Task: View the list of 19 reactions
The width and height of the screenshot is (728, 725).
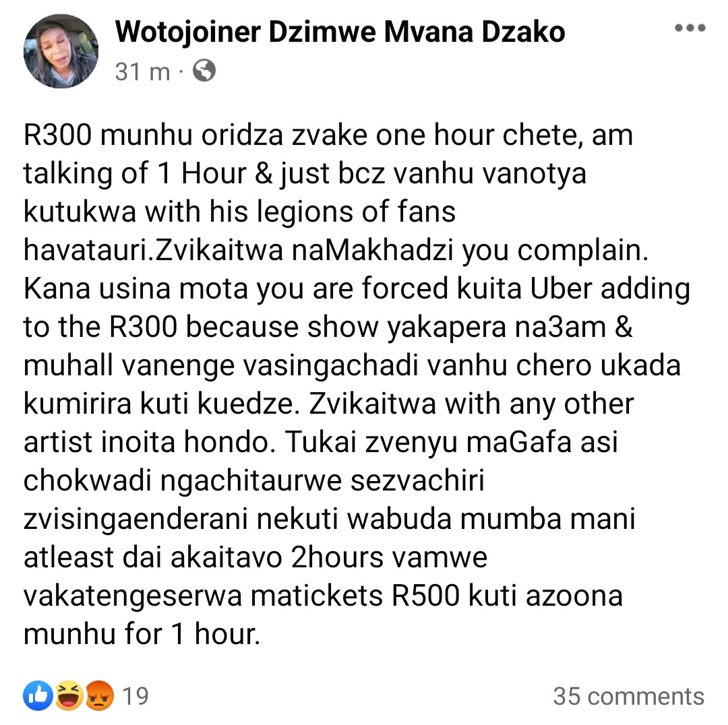Action: 135,696
